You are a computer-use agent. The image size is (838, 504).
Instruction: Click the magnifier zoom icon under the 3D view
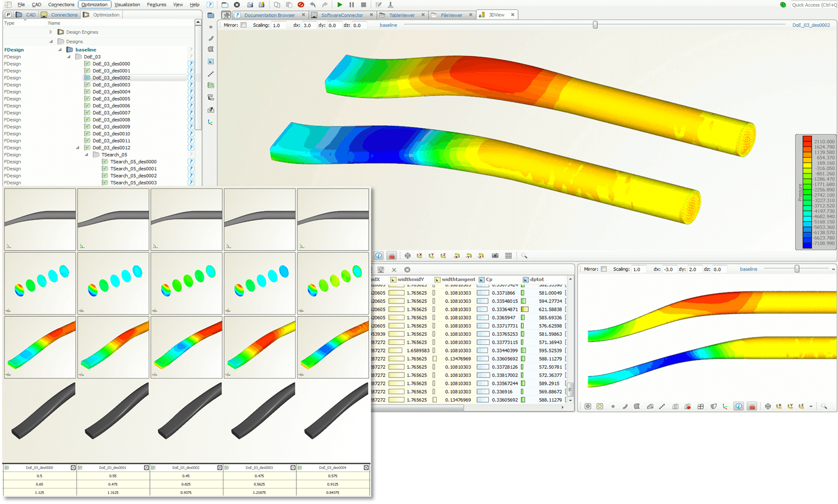[x=524, y=256]
